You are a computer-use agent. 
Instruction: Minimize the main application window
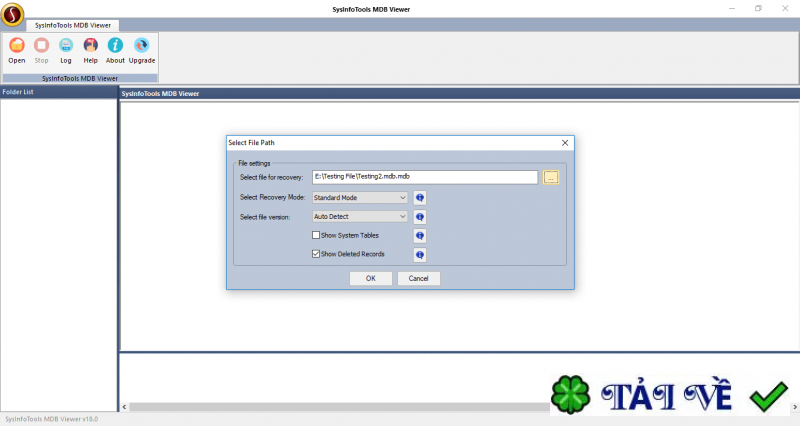point(732,9)
